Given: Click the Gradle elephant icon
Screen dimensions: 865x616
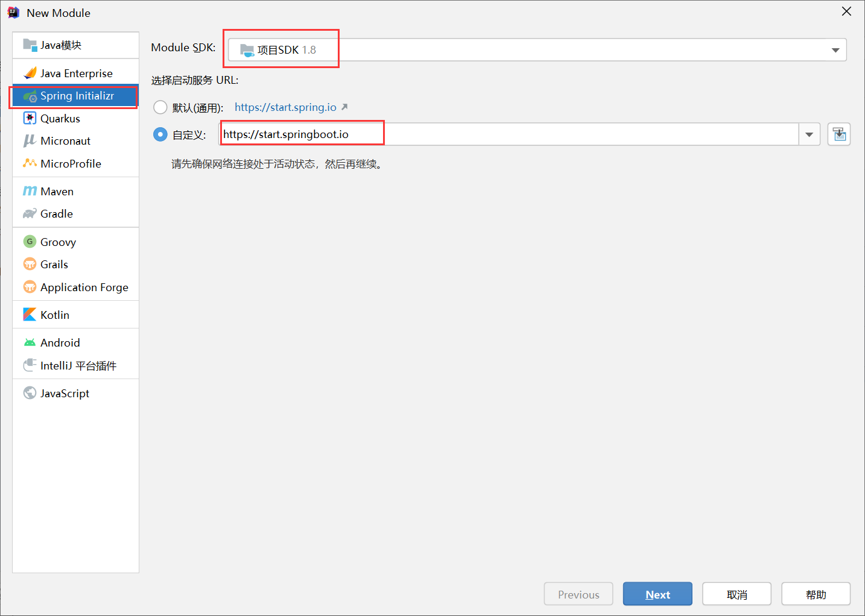Looking at the screenshot, I should click(30, 213).
